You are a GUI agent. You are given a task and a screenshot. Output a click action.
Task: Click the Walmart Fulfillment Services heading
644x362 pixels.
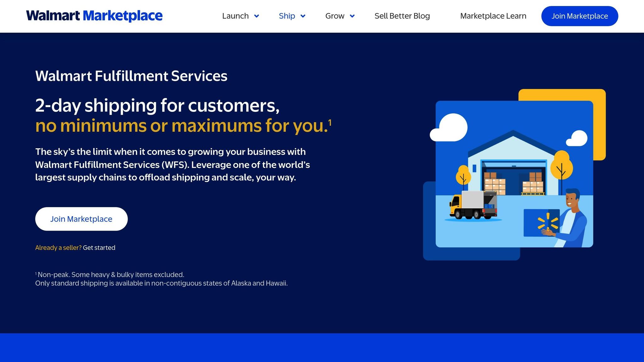click(131, 76)
